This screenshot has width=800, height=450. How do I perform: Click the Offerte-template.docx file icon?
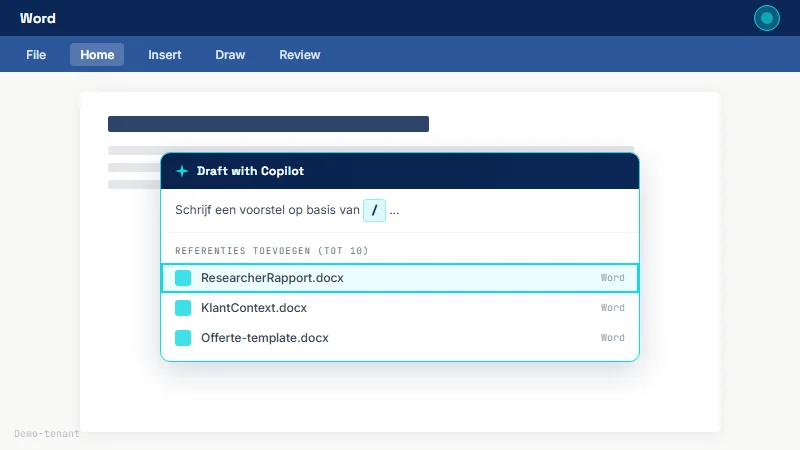(183, 338)
